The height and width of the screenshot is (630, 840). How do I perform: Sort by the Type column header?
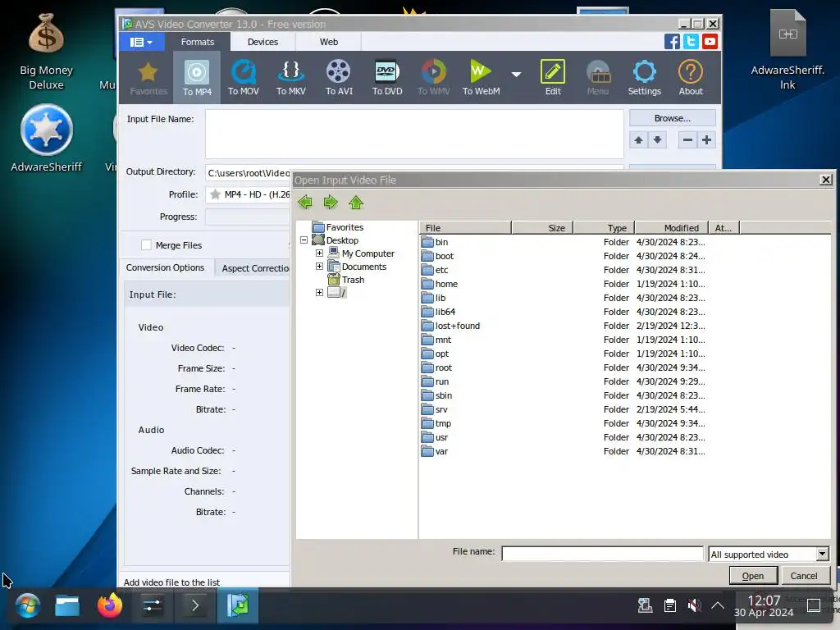click(604, 228)
